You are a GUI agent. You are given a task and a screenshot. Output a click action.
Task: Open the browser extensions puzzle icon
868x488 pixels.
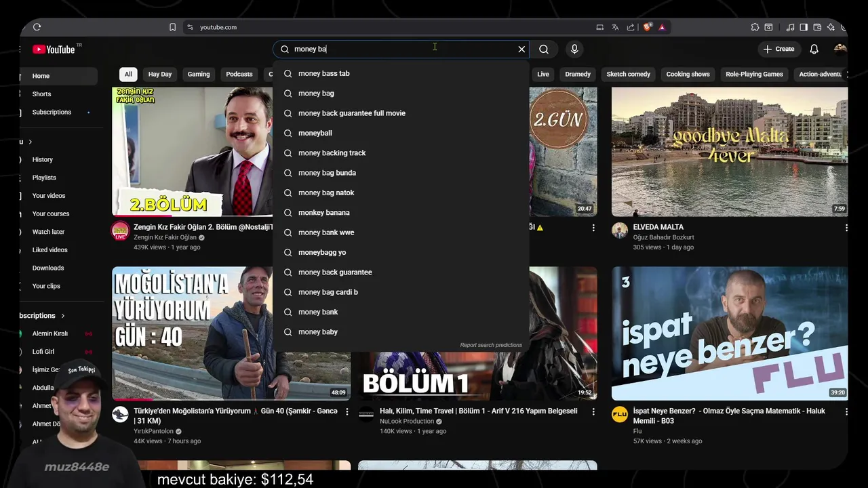coord(755,27)
